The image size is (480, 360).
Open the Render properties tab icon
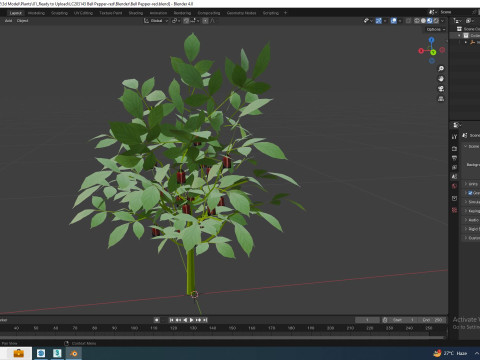454,148
